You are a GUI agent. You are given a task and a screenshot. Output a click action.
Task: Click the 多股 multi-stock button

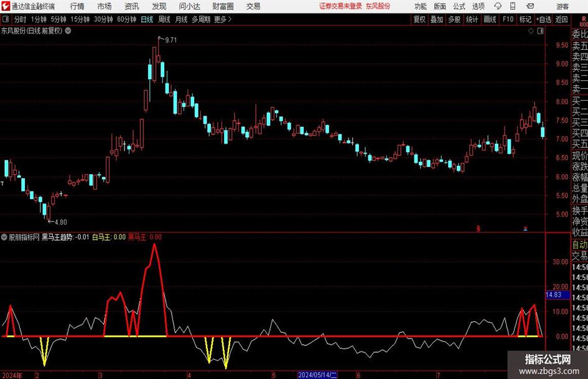tap(454, 19)
